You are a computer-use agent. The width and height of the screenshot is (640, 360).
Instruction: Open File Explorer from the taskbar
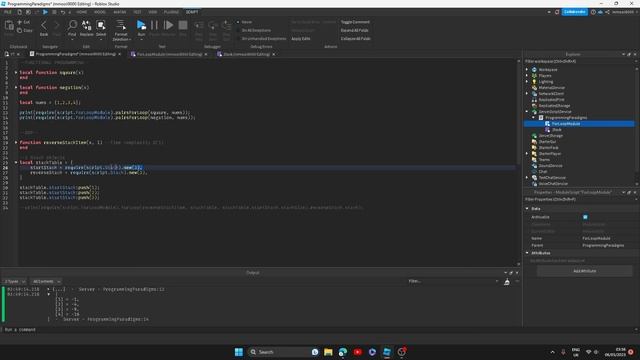pyautogui.click(x=328, y=352)
